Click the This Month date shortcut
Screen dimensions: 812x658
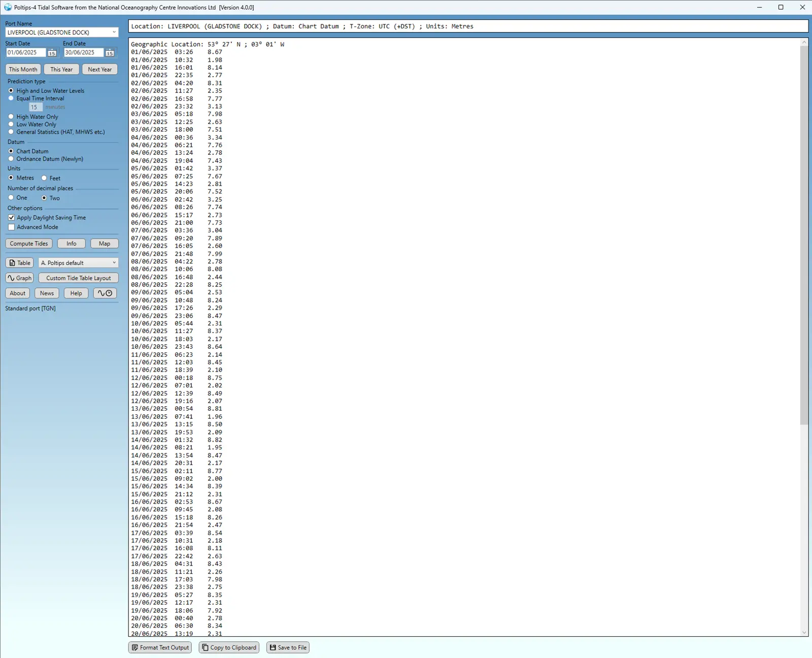point(23,70)
